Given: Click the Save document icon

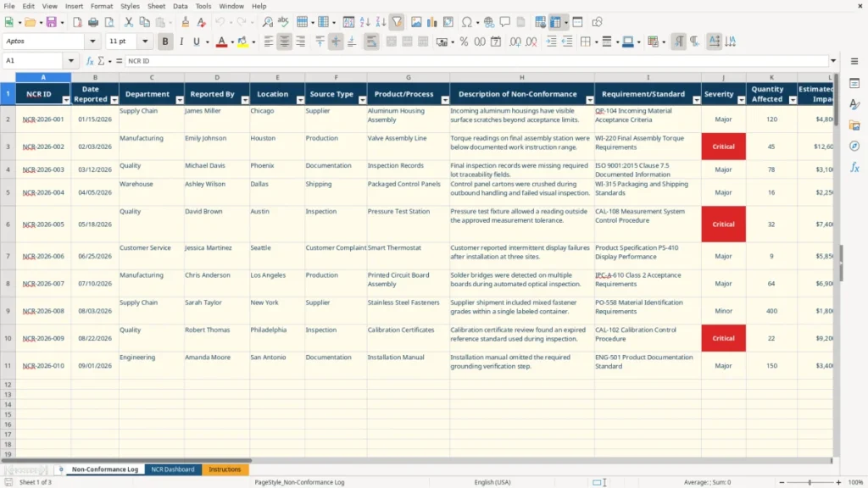Looking at the screenshot, I should click(52, 22).
